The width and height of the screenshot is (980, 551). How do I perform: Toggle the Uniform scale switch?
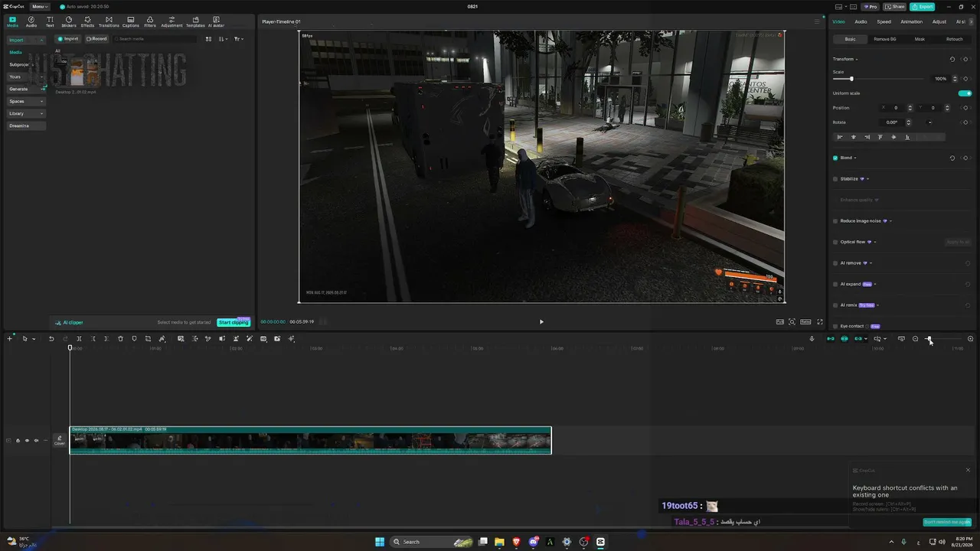click(965, 93)
